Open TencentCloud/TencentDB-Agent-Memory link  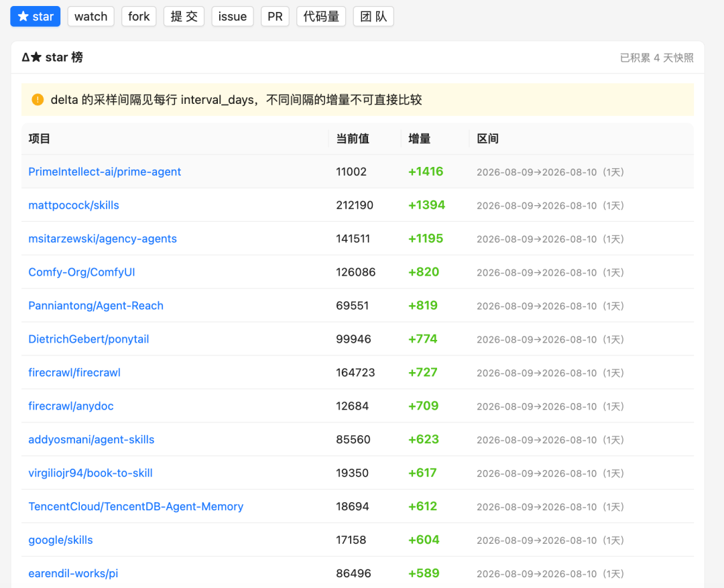(135, 507)
